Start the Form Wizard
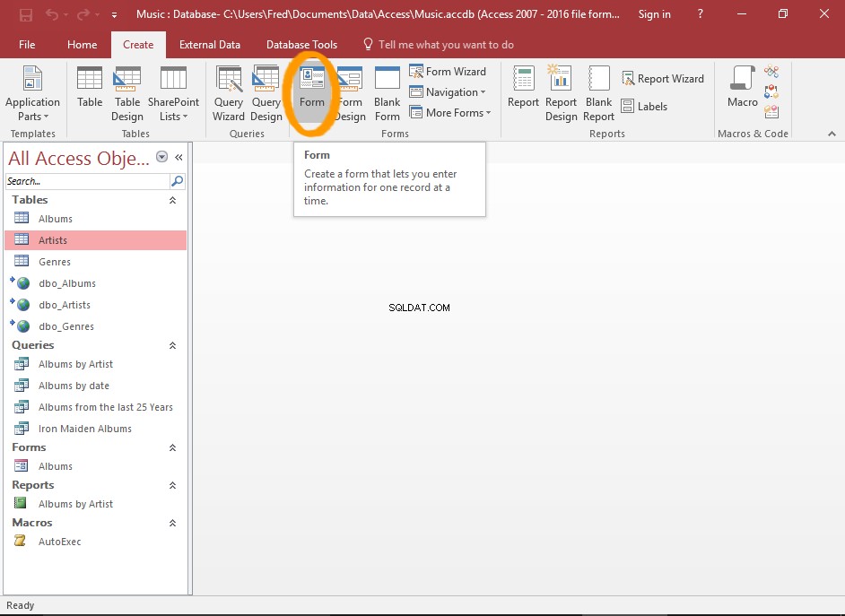Image resolution: width=845 pixels, height=616 pixels. [x=448, y=71]
